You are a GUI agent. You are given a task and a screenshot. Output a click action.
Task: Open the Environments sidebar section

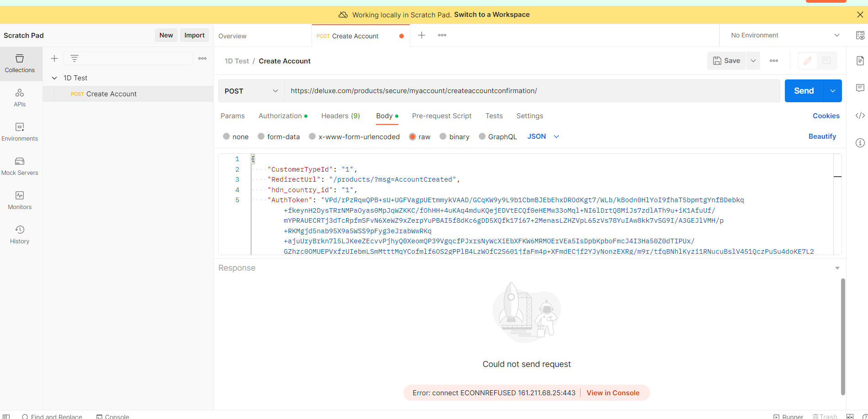(20, 132)
